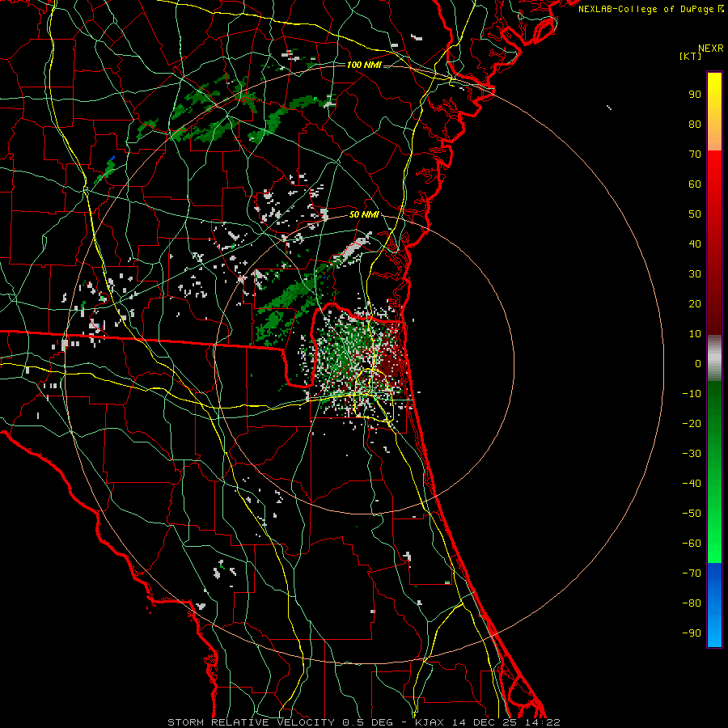Click the 0 scale value
This screenshot has width=728, height=728.
point(698,364)
